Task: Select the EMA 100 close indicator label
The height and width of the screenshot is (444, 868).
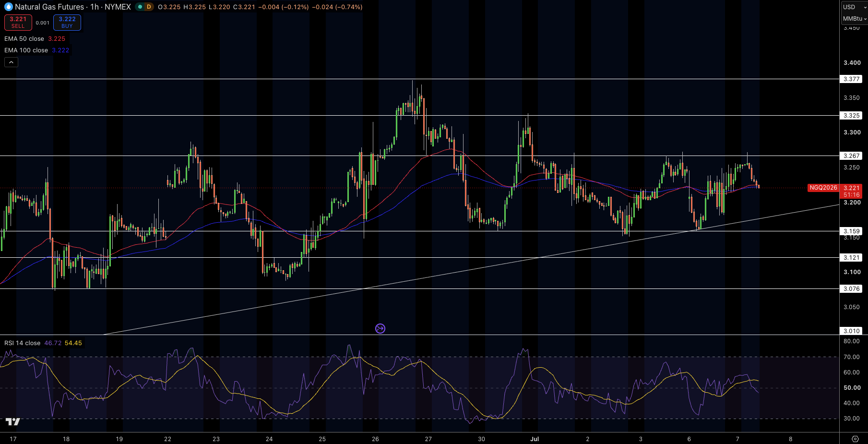Action: tap(26, 50)
